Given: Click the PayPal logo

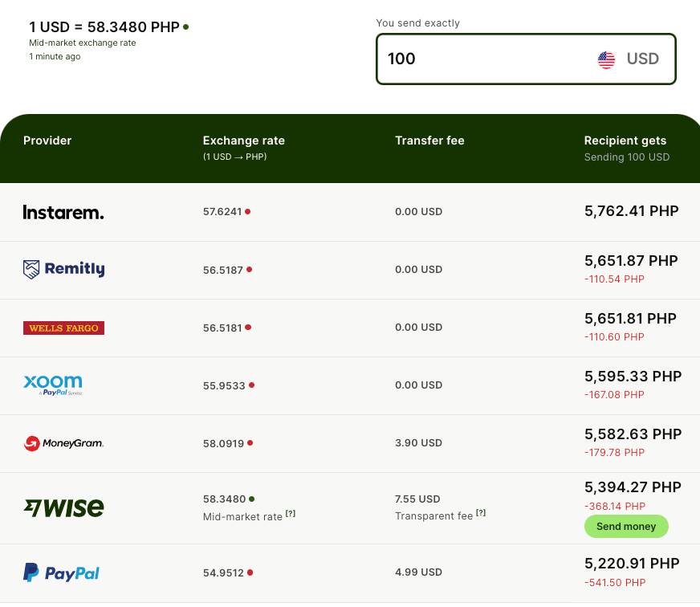Looking at the screenshot, I should (x=61, y=572).
